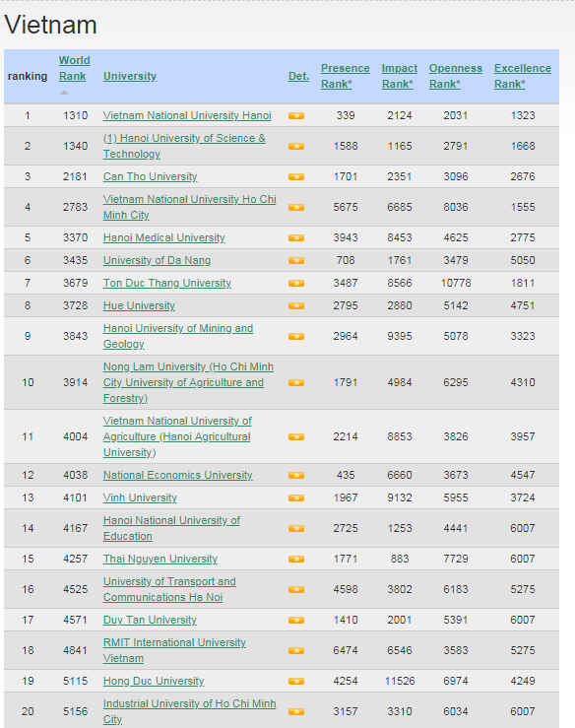Open University of Transport and Communications Ha Noi link
Image resolution: width=575 pixels, height=728 pixels.
[x=169, y=590]
